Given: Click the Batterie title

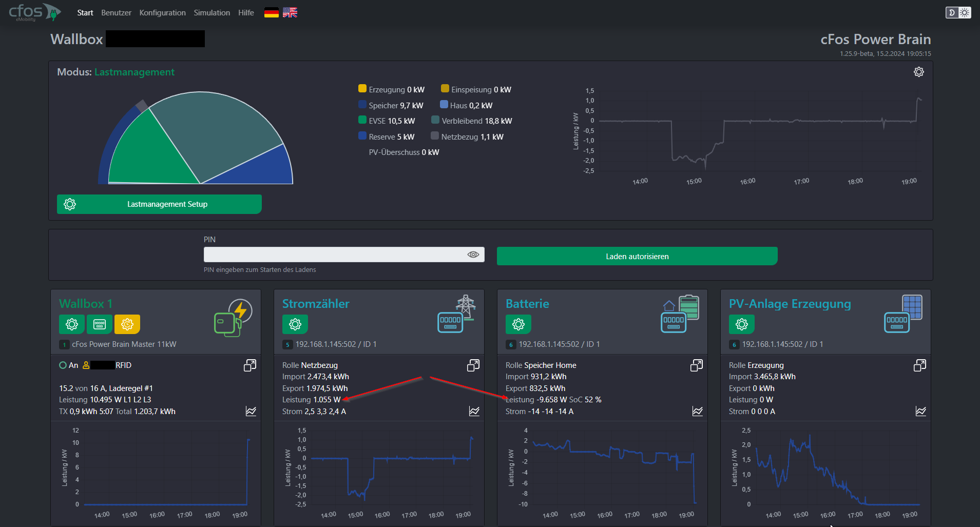Looking at the screenshot, I should pyautogui.click(x=527, y=304).
